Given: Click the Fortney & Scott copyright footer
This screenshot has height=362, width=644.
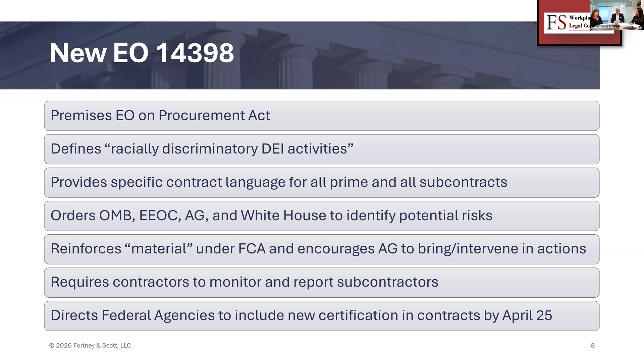Looking at the screenshot, I should click(x=90, y=345).
